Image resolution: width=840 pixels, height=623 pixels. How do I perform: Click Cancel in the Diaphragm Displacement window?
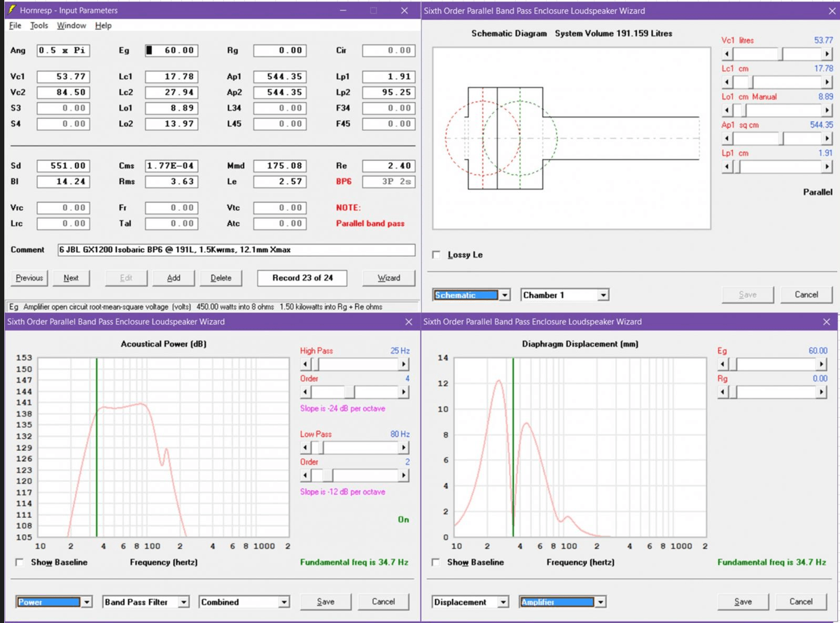[x=801, y=601]
